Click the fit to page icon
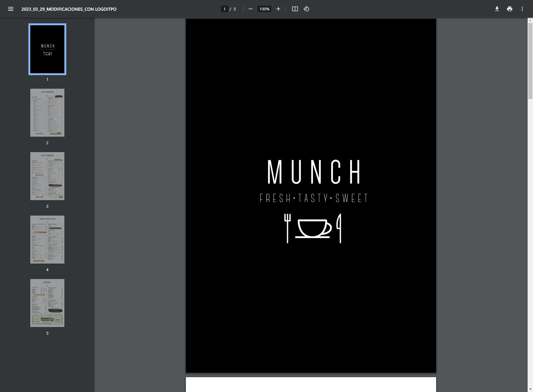The height and width of the screenshot is (392, 533). coord(295,9)
